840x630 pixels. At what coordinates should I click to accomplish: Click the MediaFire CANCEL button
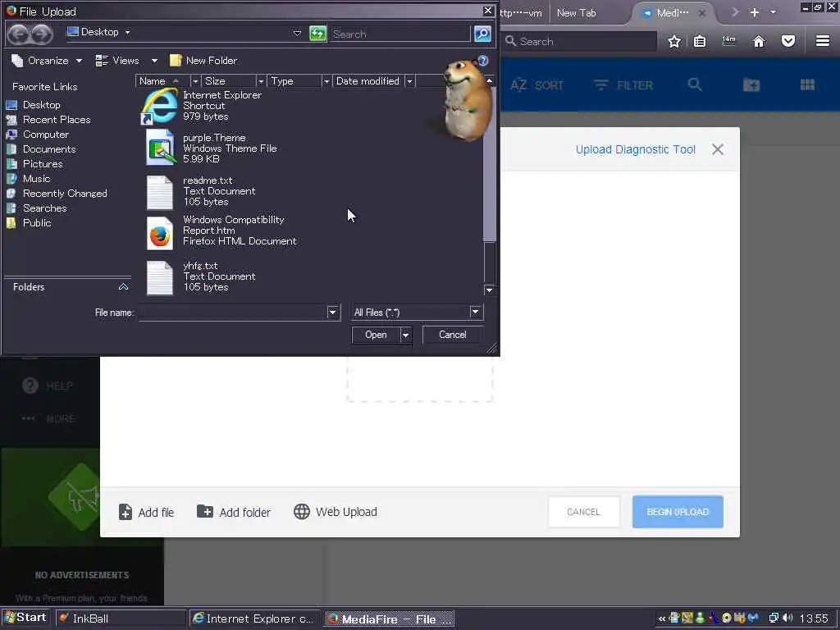pyautogui.click(x=584, y=512)
